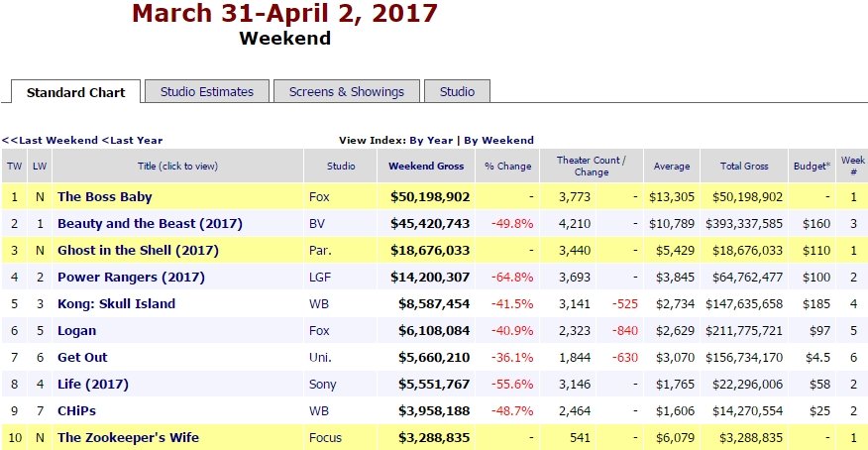
Task: Open the Screens & Showings tab
Action: click(x=346, y=91)
